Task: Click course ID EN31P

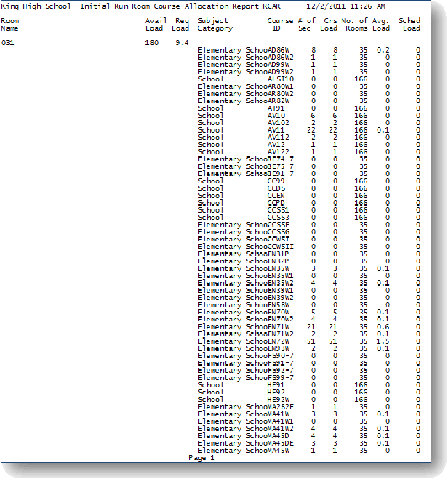Action: coord(278,254)
